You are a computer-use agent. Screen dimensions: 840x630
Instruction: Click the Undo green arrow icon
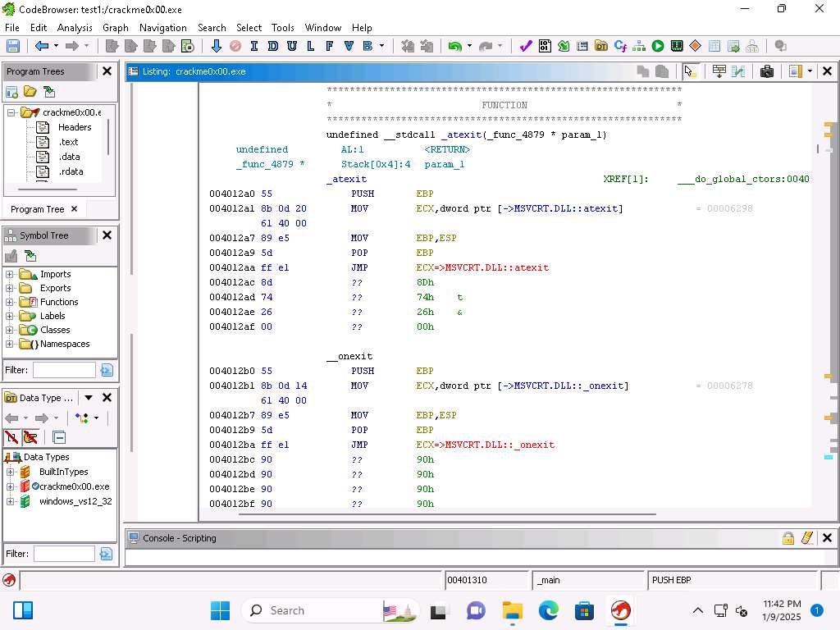click(x=454, y=46)
